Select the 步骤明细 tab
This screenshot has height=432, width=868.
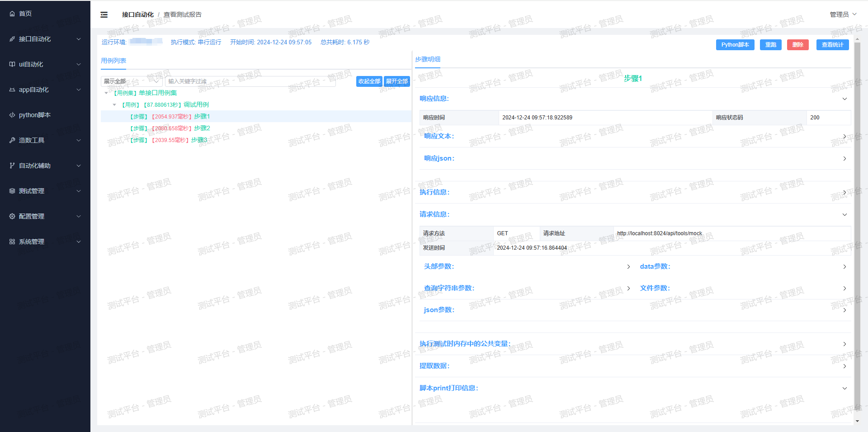(x=428, y=59)
